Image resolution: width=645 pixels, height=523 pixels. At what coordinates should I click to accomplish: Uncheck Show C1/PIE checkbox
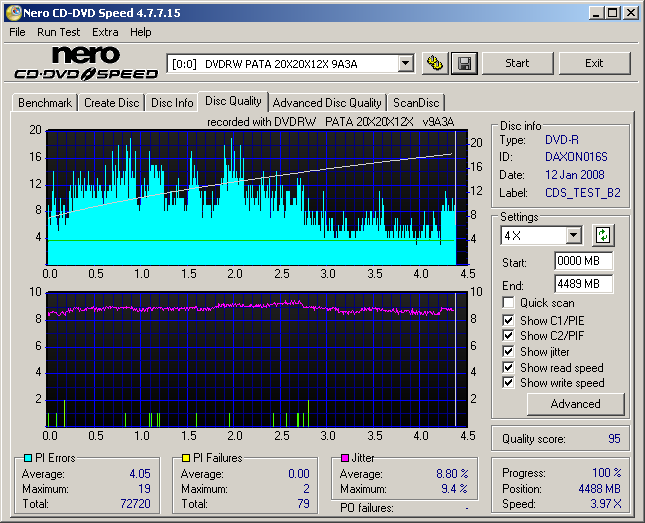tap(508, 320)
